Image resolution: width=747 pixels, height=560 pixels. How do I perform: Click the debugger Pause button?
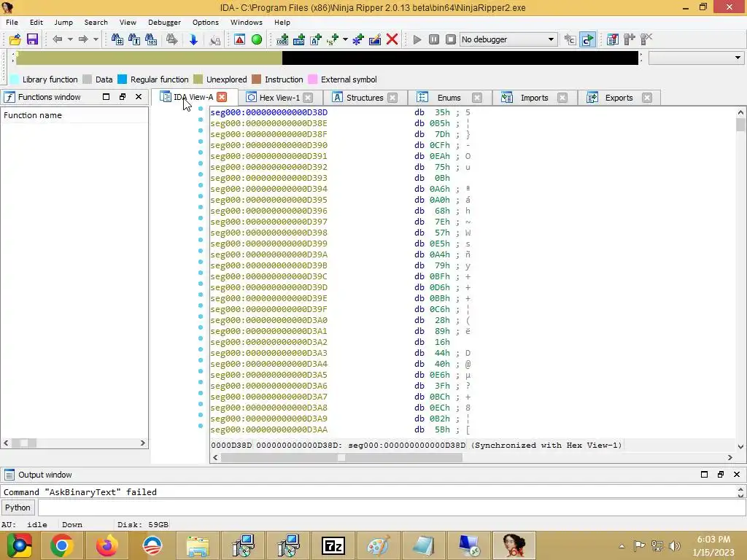click(x=434, y=39)
